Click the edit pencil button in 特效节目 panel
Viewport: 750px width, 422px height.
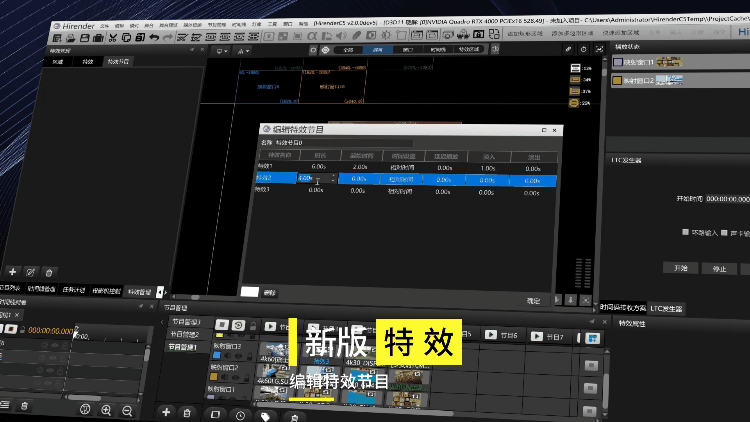point(31,272)
